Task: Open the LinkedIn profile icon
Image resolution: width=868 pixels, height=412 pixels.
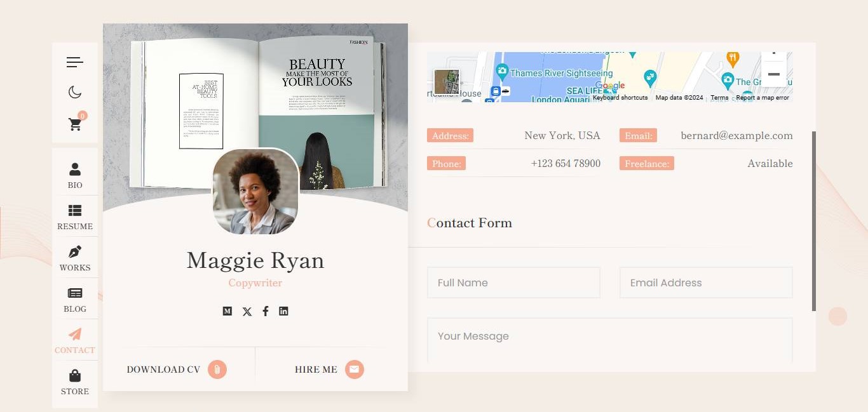Action: 283,311
